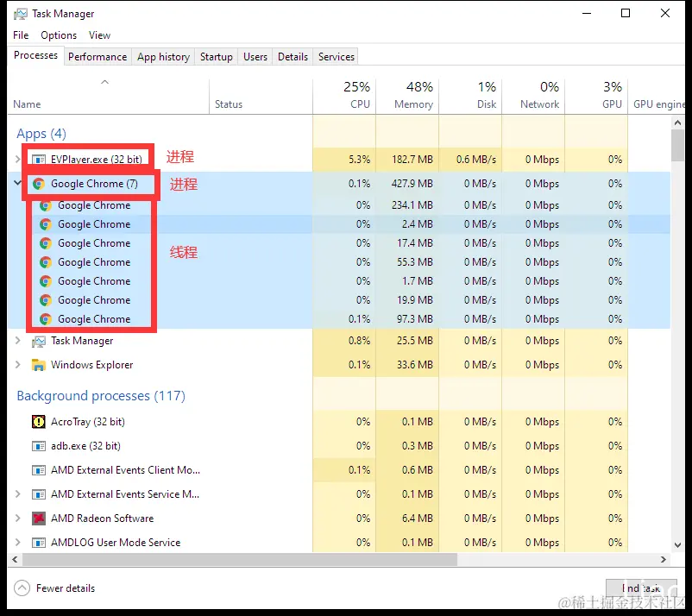The image size is (692, 616).
Task: Expand the AMD Radeon Software row
Action: pyautogui.click(x=17, y=518)
